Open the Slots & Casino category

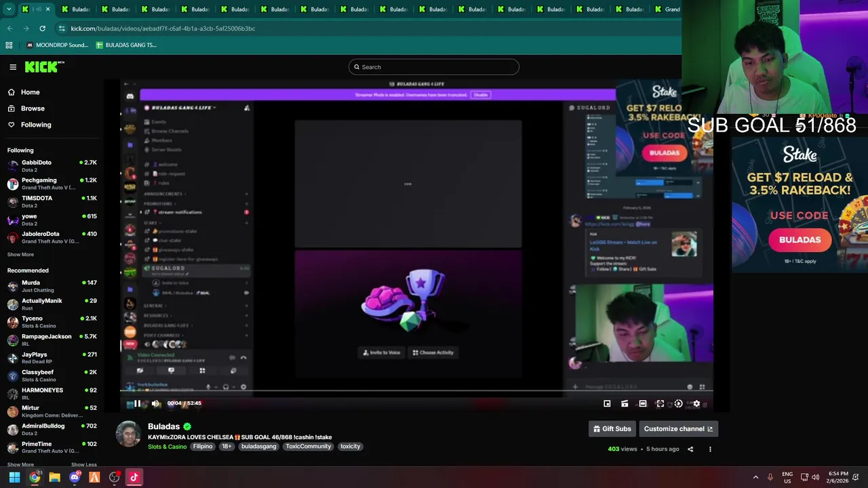click(x=167, y=447)
